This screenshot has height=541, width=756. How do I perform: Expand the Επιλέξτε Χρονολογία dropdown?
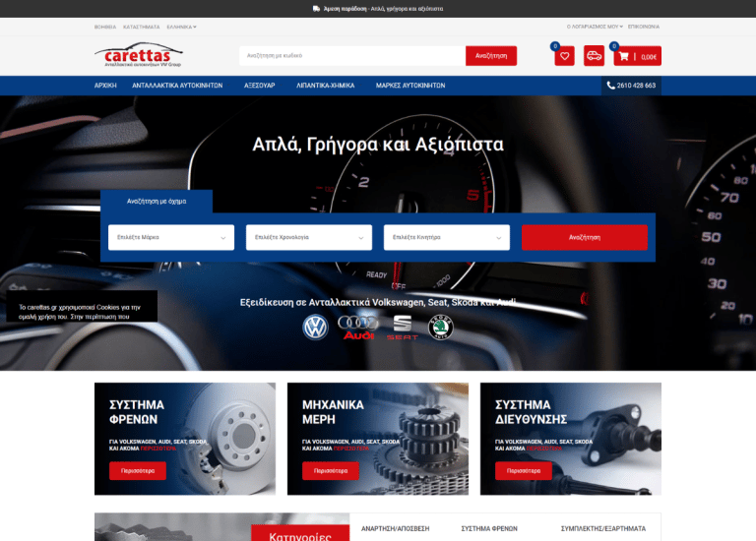309,237
